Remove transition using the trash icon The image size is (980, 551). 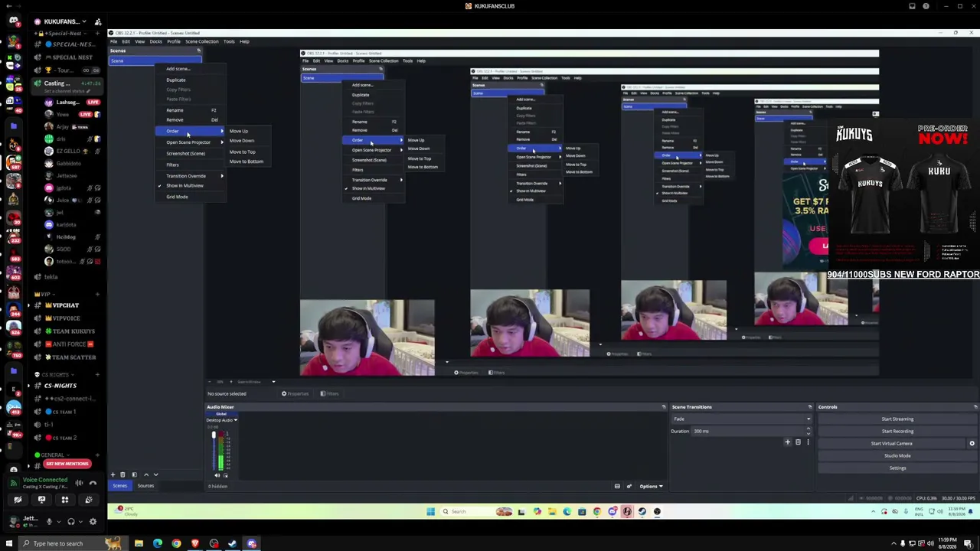point(798,442)
